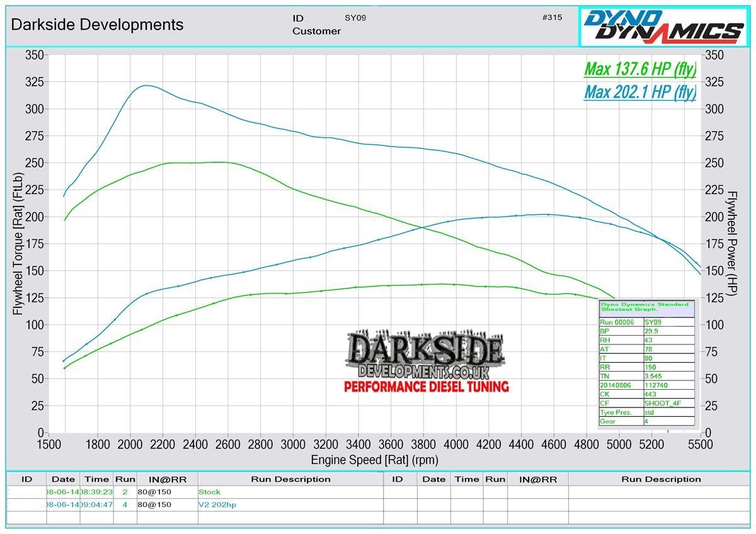756x534 pixels.
Task: Click the 09:04:47 time cell
Action: click(x=96, y=504)
